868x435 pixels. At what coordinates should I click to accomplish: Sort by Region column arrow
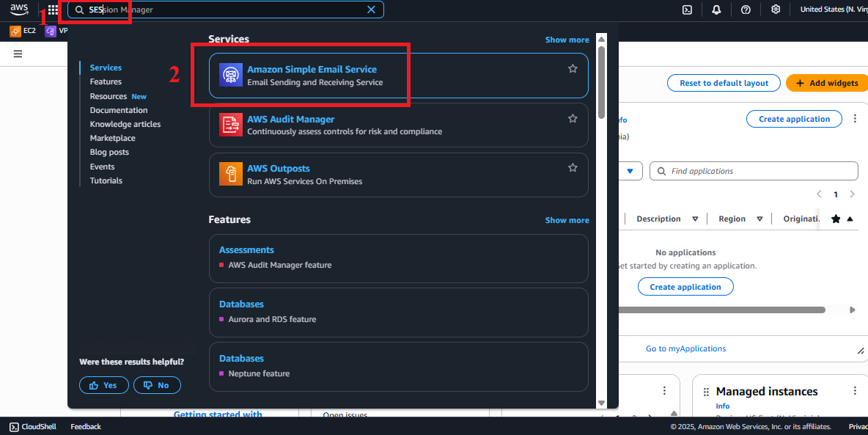(759, 219)
